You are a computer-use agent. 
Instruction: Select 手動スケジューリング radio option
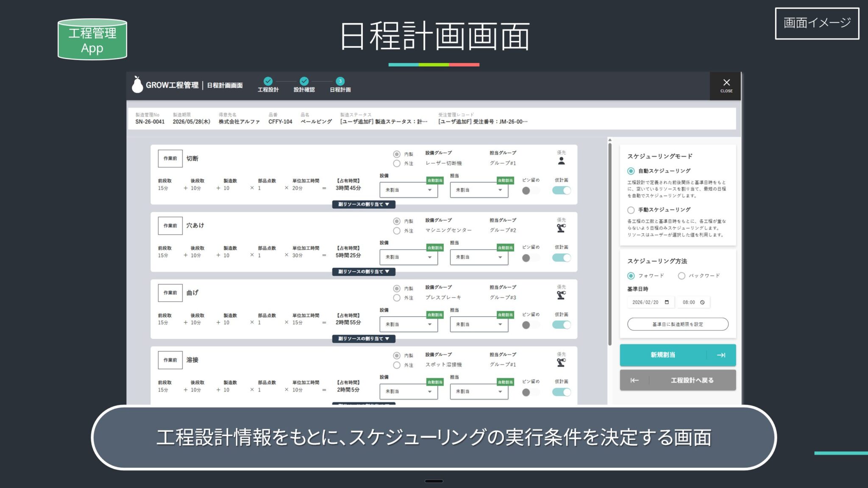point(631,210)
